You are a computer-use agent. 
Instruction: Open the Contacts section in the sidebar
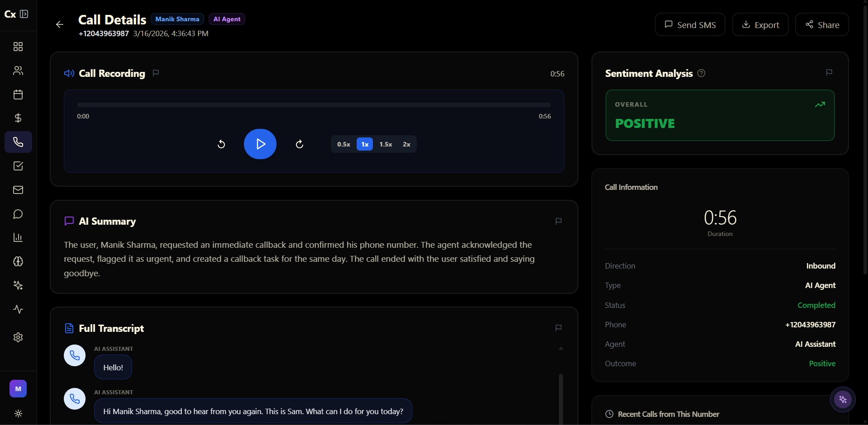click(18, 71)
